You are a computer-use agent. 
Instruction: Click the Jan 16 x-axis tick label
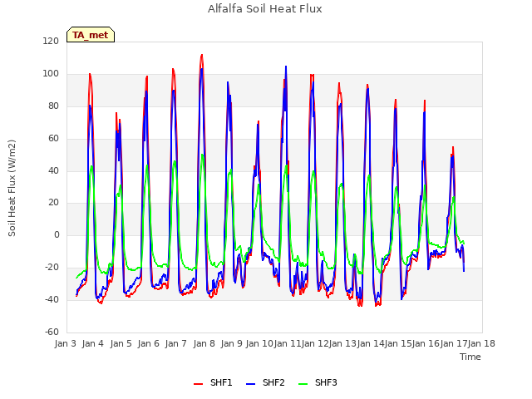426,343
